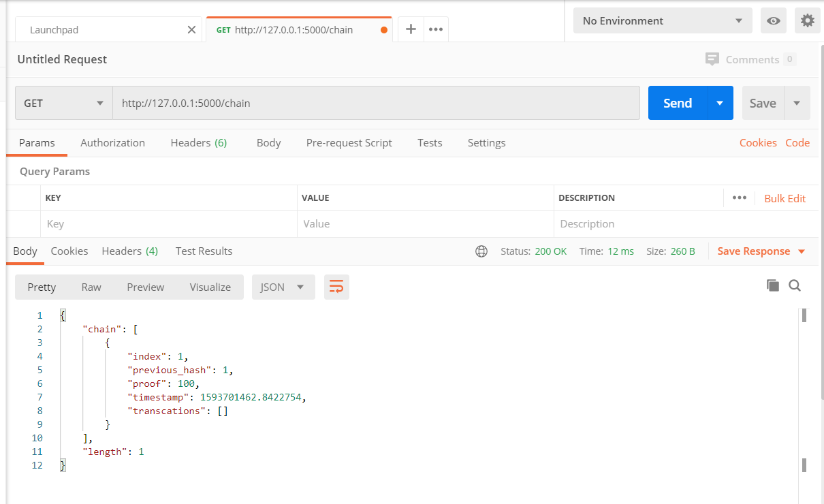Open the response Cookies tab

69,251
